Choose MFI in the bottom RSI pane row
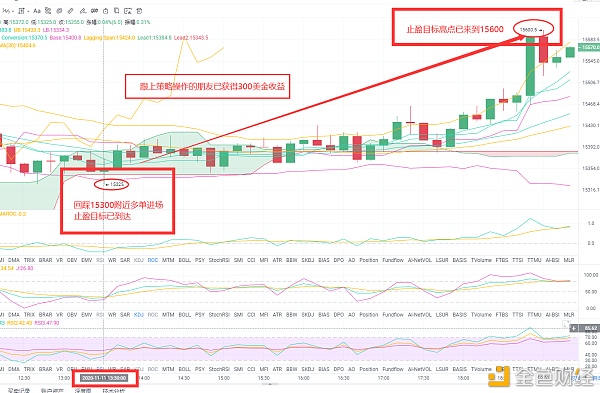Image resolution: width=600 pixels, height=393 pixels. [264, 369]
